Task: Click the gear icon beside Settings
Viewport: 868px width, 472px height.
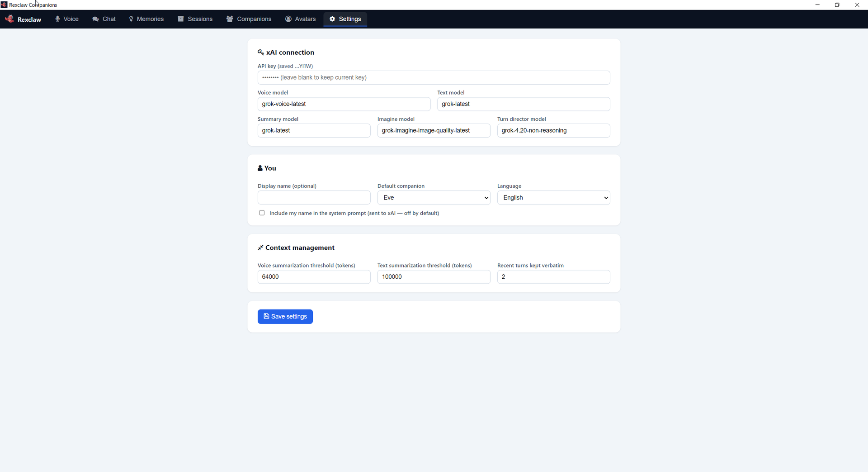Action: (x=332, y=19)
